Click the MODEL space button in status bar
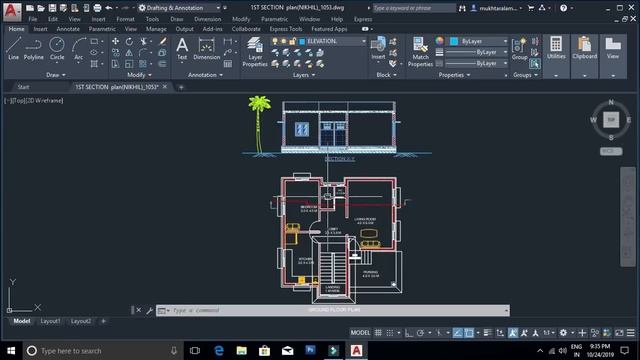Screen dimensions: 640x360 coord(360,333)
